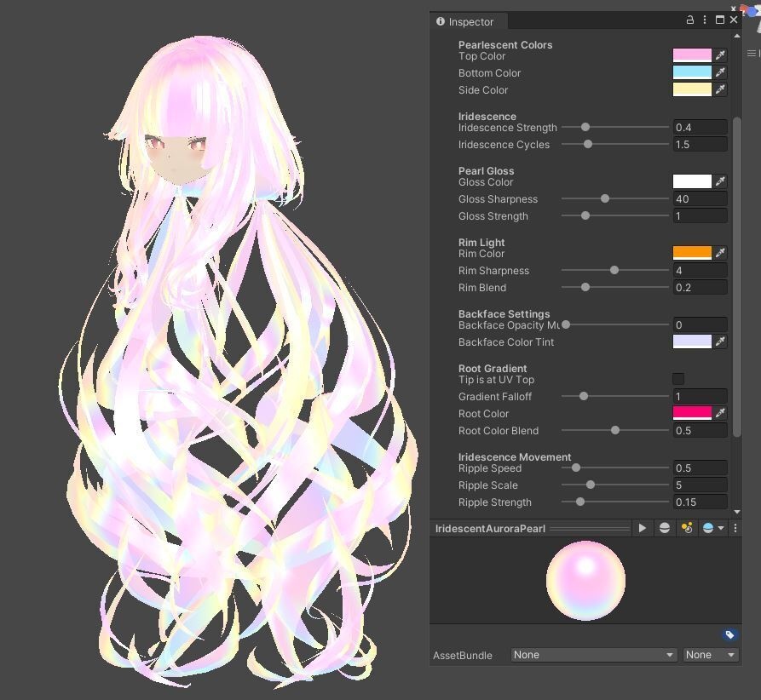Open the preview environment sphere dropdown
Image resolution: width=761 pixels, height=700 pixels.
pos(713,528)
